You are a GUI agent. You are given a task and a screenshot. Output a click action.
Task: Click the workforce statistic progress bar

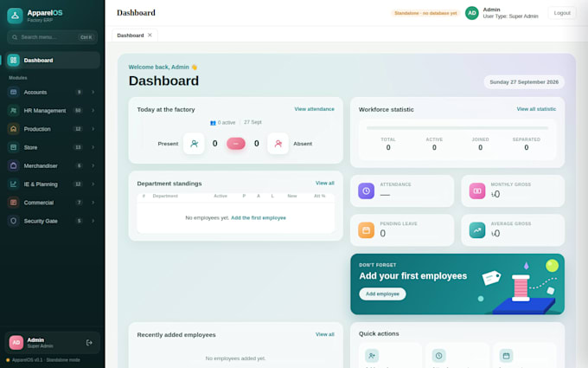pos(457,127)
